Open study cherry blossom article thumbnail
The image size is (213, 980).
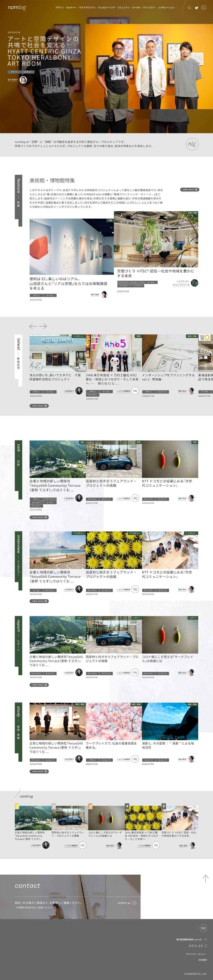tap(114, 721)
